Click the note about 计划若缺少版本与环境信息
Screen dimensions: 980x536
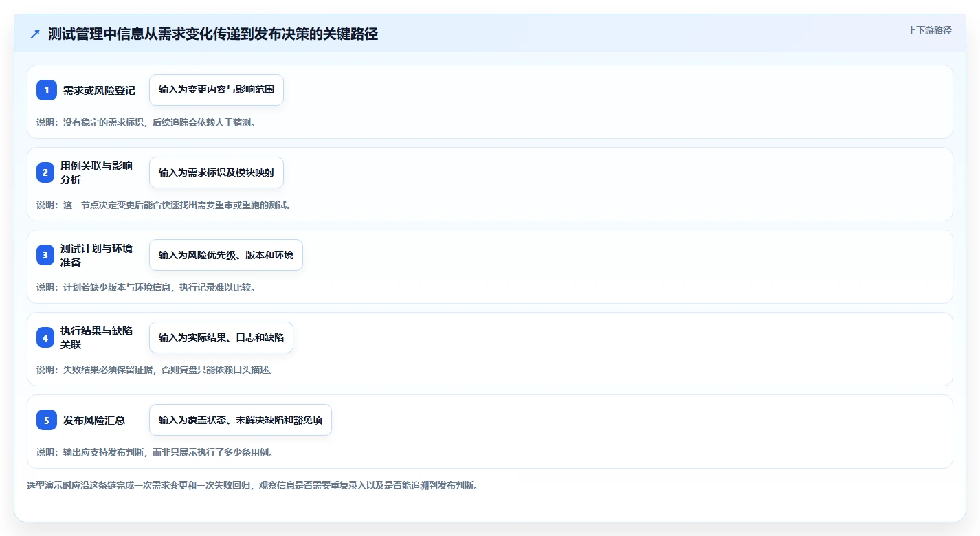click(146, 287)
